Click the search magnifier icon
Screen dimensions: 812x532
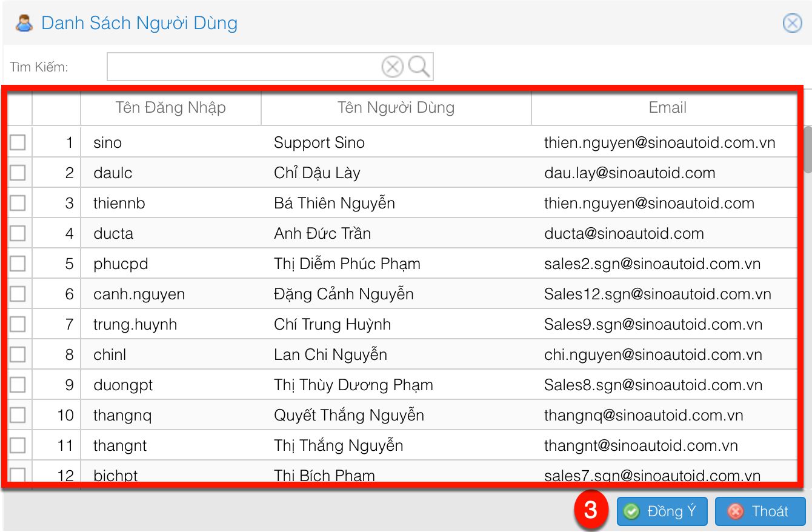tap(419, 66)
